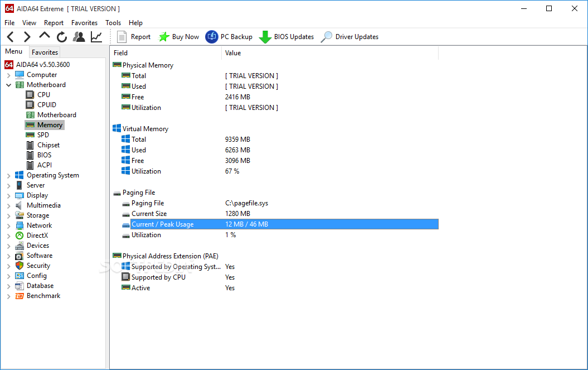Open the File menu
The width and height of the screenshot is (588, 370).
(9, 23)
